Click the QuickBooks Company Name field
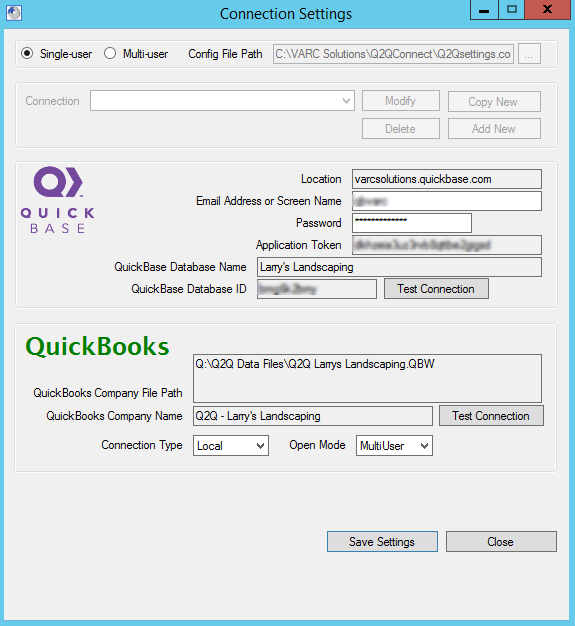575x626 pixels. [x=313, y=416]
